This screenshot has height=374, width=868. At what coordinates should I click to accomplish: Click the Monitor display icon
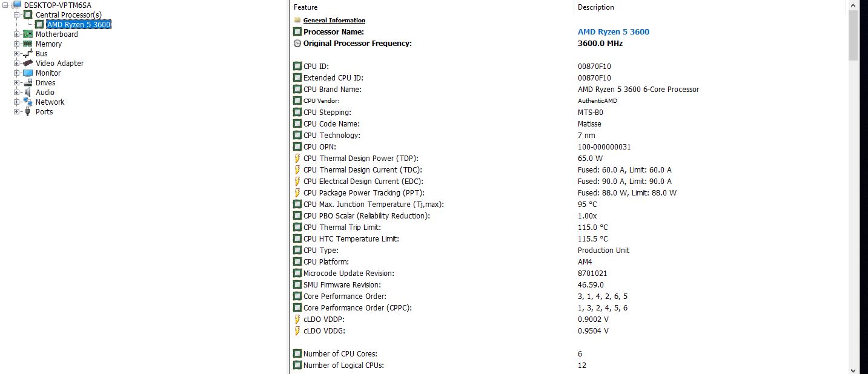pyautogui.click(x=28, y=73)
